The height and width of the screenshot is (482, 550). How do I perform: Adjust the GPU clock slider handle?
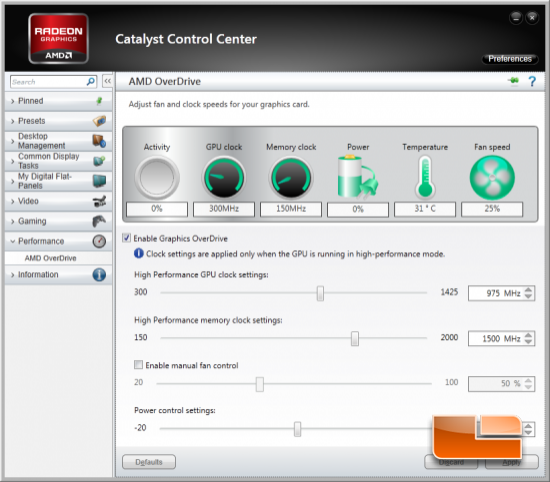tap(320, 293)
